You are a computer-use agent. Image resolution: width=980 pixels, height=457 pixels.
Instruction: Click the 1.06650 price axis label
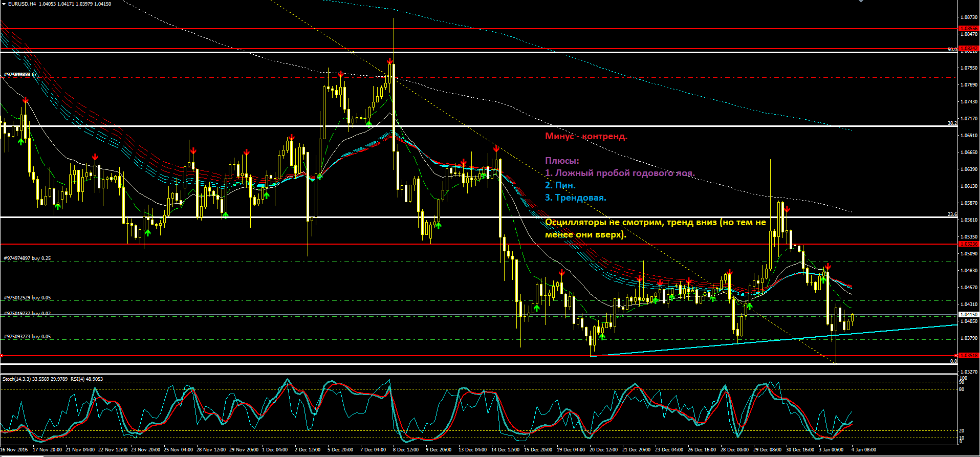(x=970, y=153)
